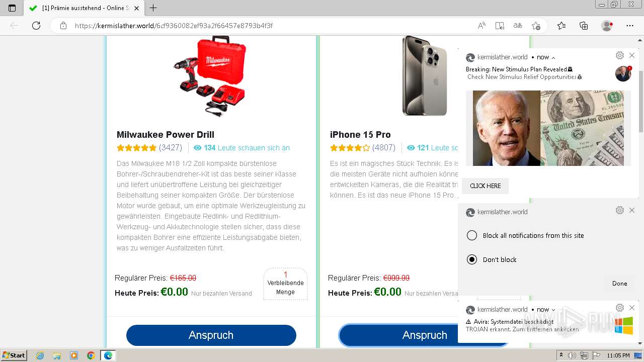This screenshot has height=362, width=644.
Task: Click the translate page icon
Action: click(517, 26)
